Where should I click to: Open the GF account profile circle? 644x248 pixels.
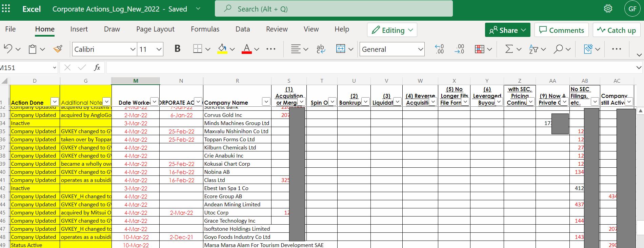click(x=632, y=8)
